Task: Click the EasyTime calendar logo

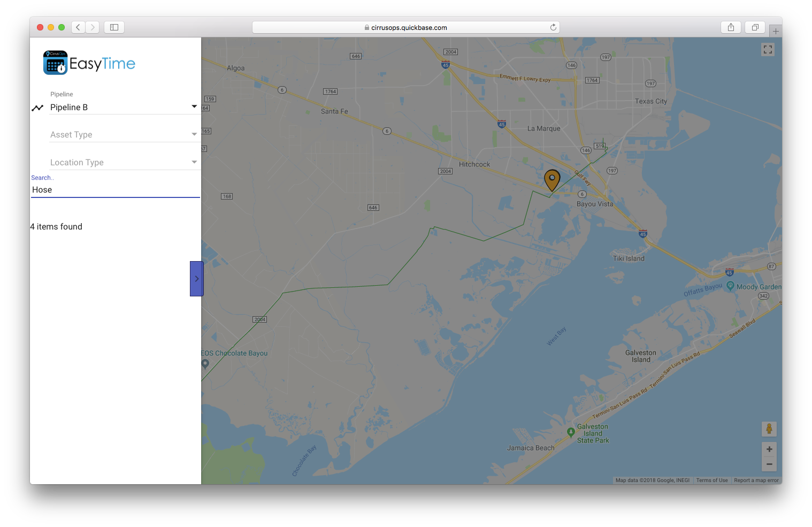Action: (55, 62)
